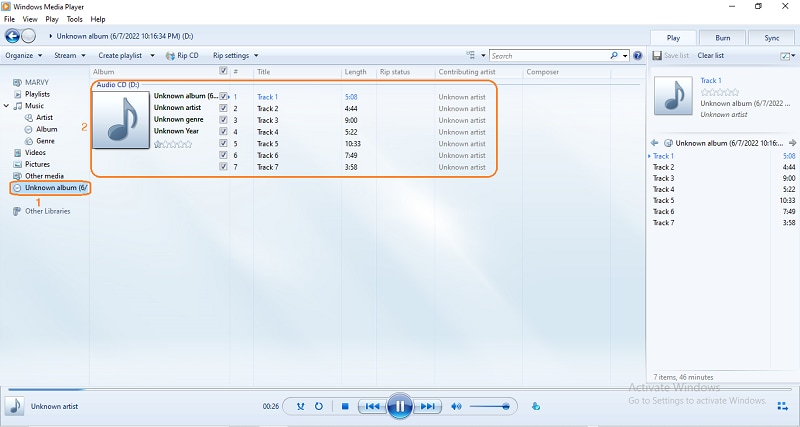Open the View options icon beside search
The width and height of the screenshot is (800, 427).
(x=470, y=55)
